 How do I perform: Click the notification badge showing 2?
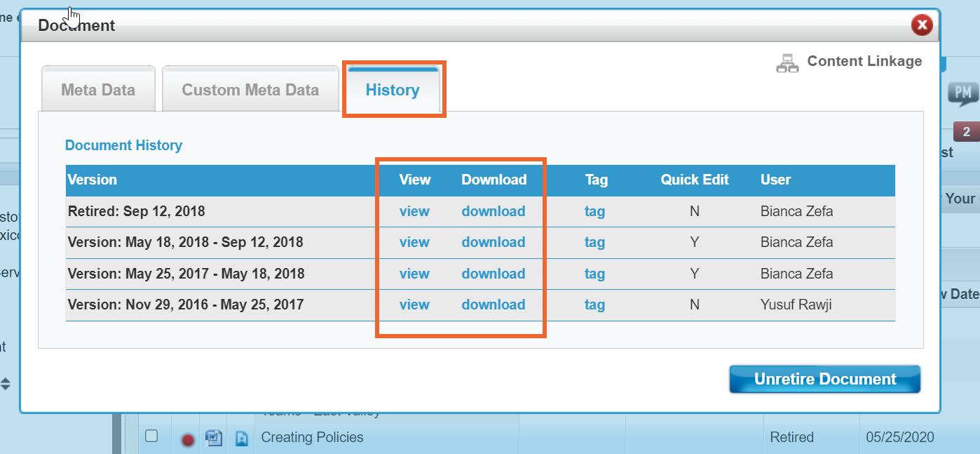pyautogui.click(x=966, y=131)
